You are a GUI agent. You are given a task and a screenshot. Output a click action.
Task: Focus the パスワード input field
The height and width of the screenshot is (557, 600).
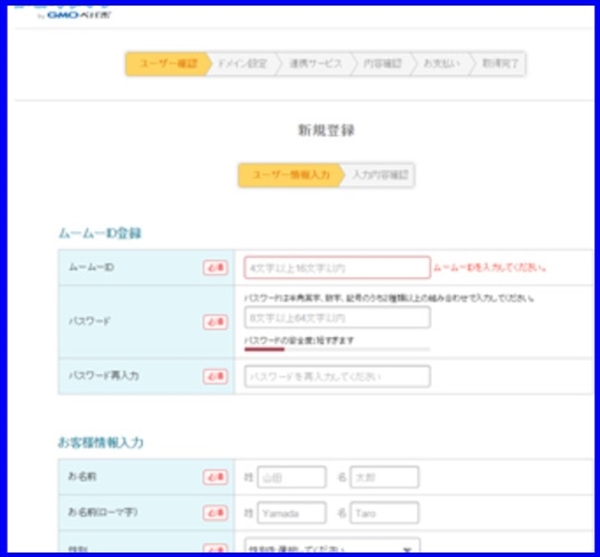337,318
